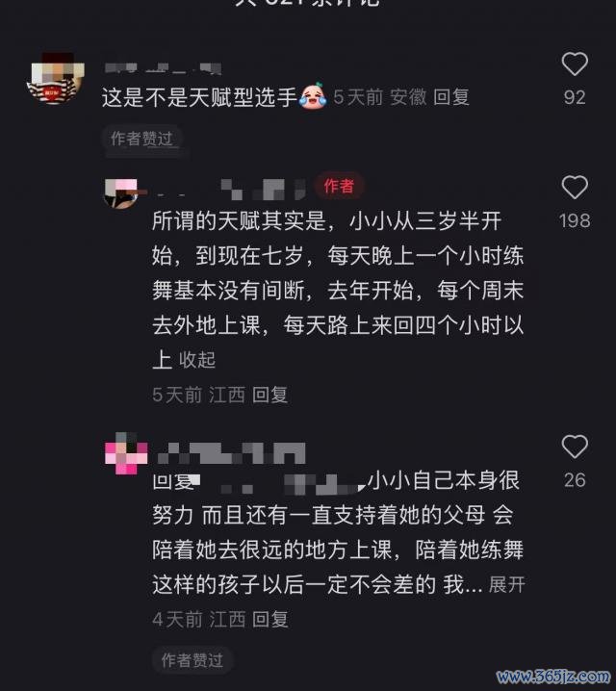Expand the truncated reply with 展开
The height and width of the screenshot is (691, 616).
click(x=506, y=585)
